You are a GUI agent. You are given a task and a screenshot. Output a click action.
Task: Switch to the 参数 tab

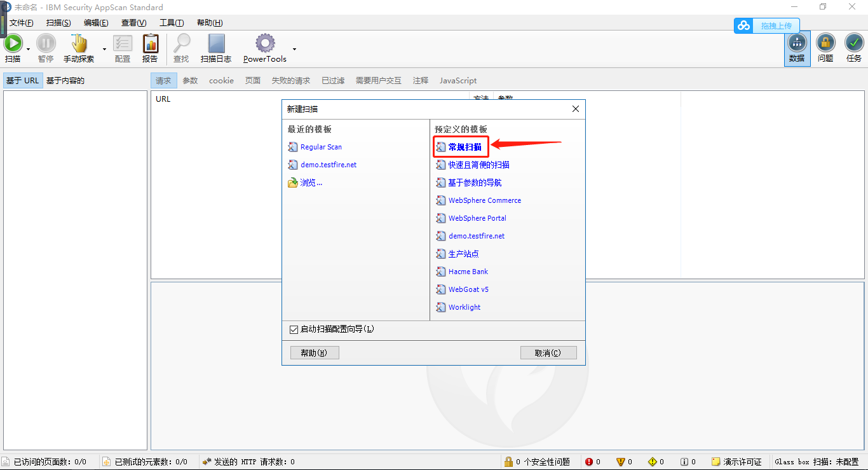190,81
